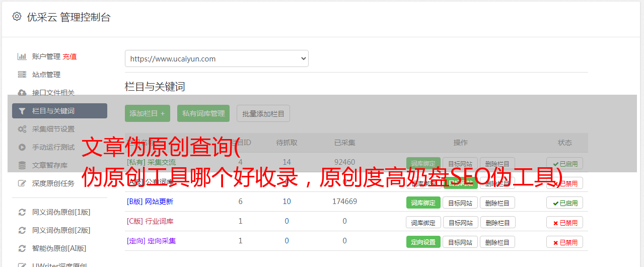Screen dimensions: 644x267
Task: Open 采集细节设置 via its gears icon
Action: tap(22, 129)
